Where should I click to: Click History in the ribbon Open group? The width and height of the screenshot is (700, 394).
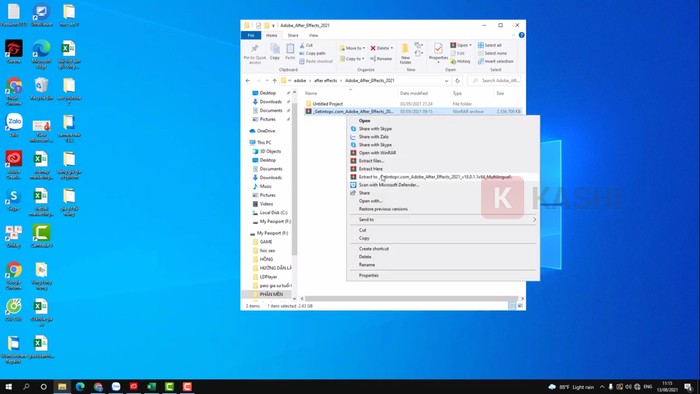460,62
